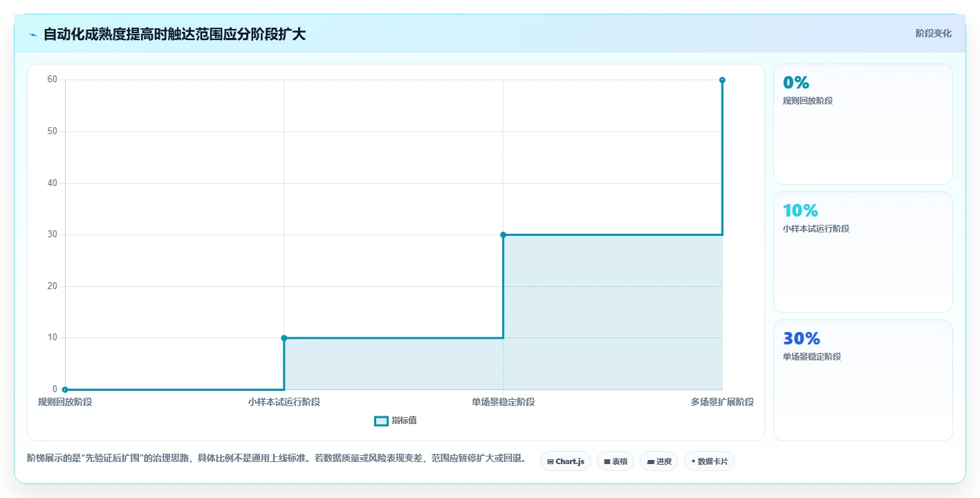Screen dimensions: 980x498
Task: Click the lightning icon beside the title
Action: 33,35
